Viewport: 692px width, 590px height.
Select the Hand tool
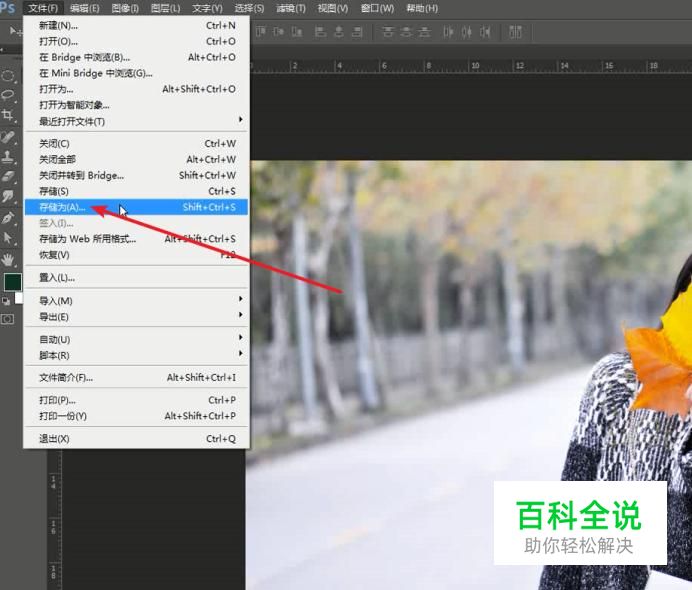[8, 259]
